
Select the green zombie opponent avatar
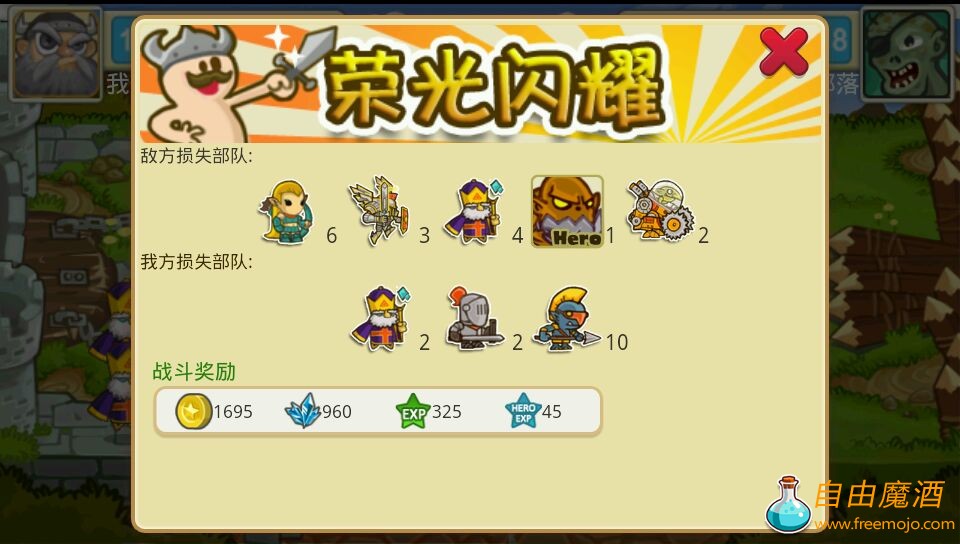coord(905,53)
